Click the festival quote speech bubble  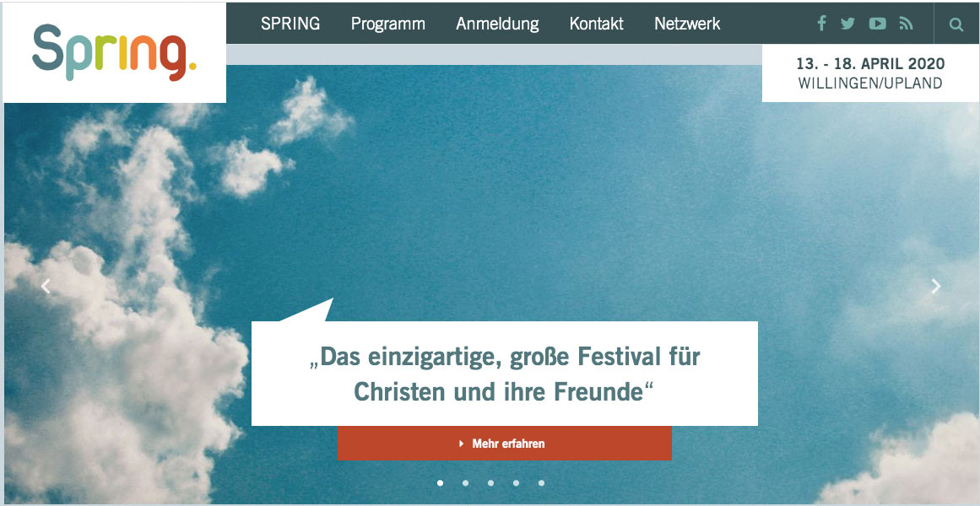505,373
